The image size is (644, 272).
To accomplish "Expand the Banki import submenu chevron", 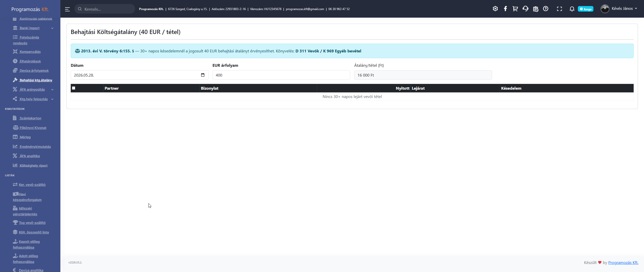I will pos(52,28).
